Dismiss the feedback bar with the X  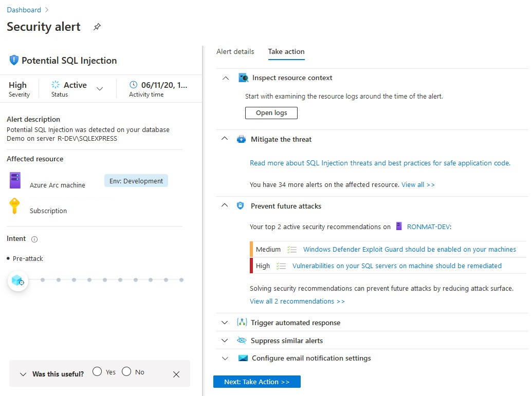pos(176,375)
